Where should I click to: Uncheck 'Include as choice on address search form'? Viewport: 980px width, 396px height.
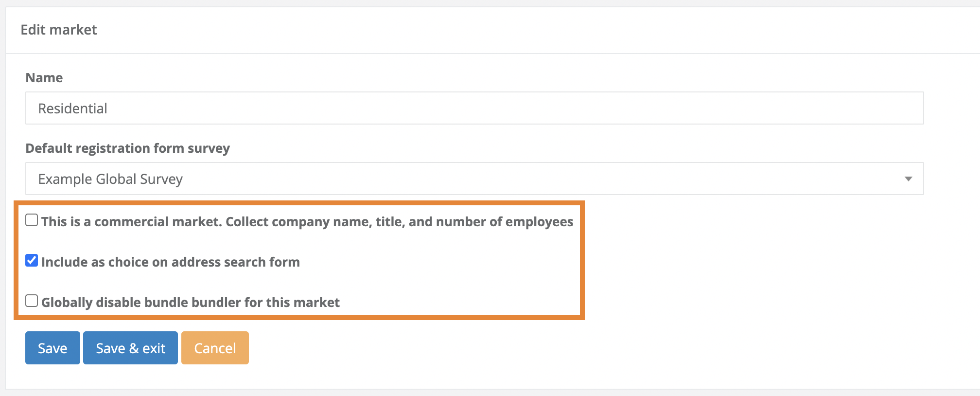pos(32,261)
